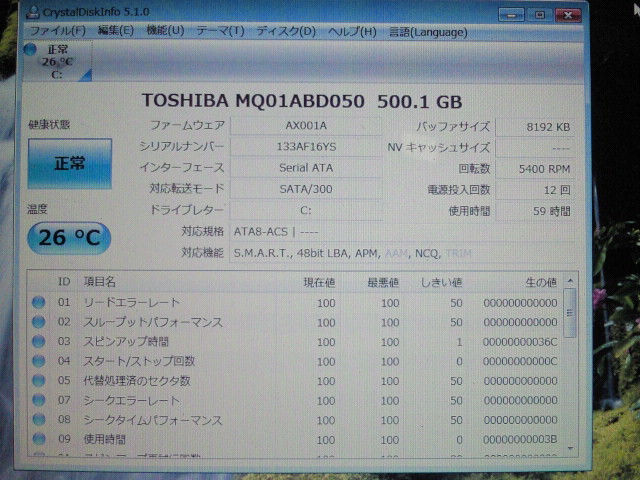Click the serial number field 133AF16YS

(306, 147)
